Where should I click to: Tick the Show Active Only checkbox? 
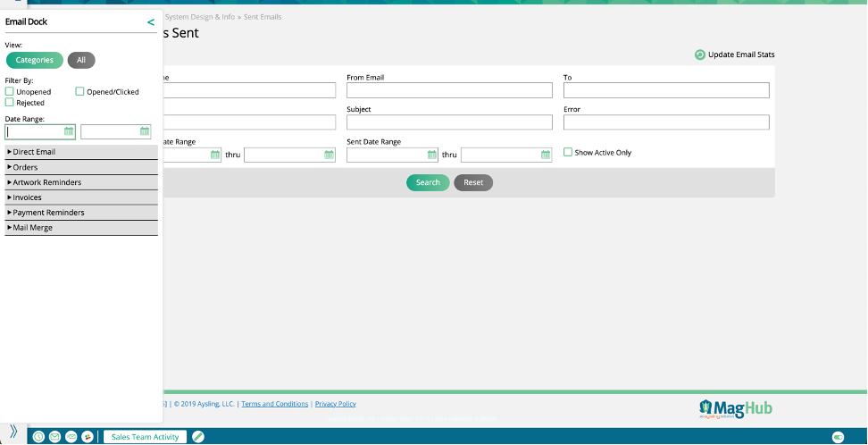(x=568, y=153)
